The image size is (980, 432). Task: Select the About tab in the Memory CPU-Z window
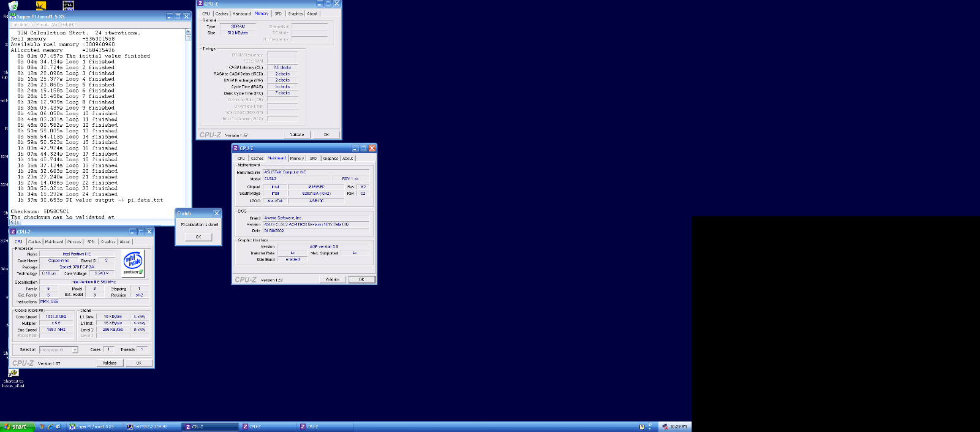tap(312, 13)
